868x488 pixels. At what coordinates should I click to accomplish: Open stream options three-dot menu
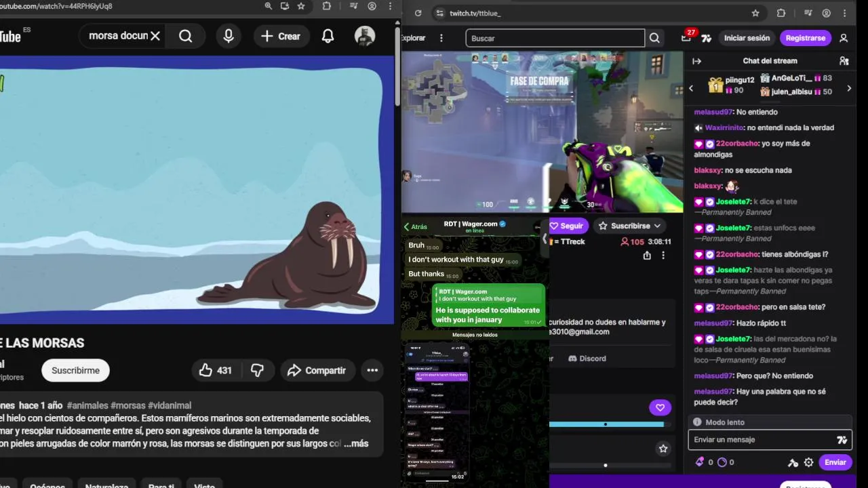tap(663, 256)
